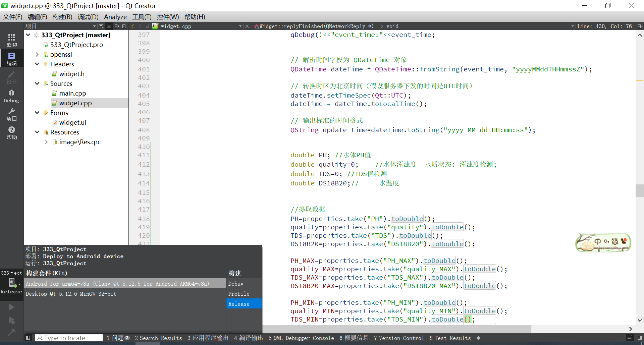Open the 欢迎 Welcome mode

coord(11,40)
